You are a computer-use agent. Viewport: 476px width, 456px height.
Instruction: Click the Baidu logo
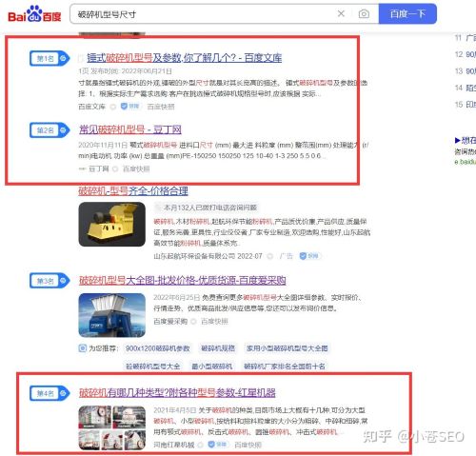34,14
